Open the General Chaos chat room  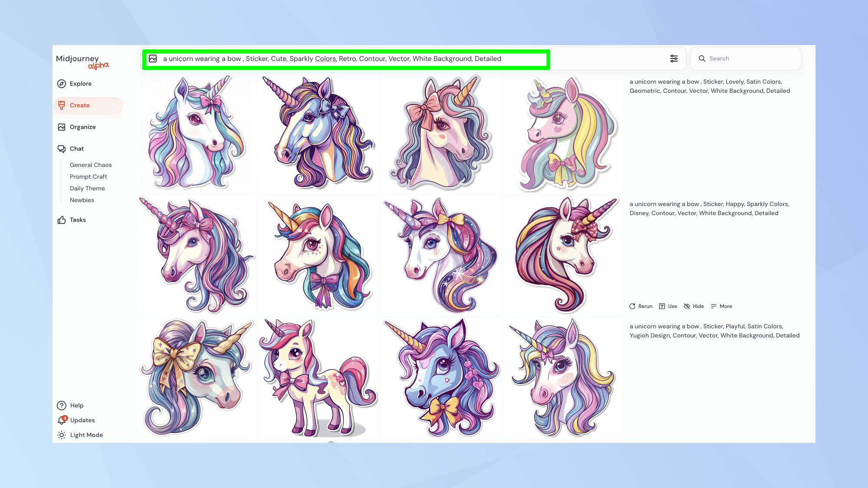click(91, 165)
